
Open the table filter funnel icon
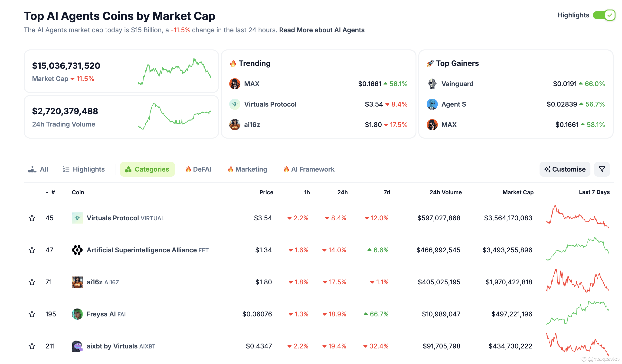click(602, 169)
